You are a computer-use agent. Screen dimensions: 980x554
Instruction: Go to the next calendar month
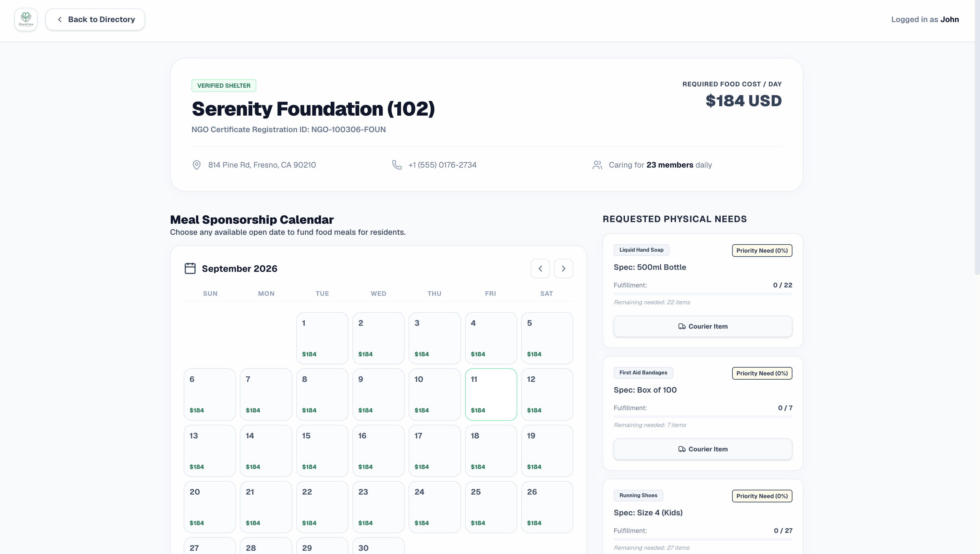point(563,269)
